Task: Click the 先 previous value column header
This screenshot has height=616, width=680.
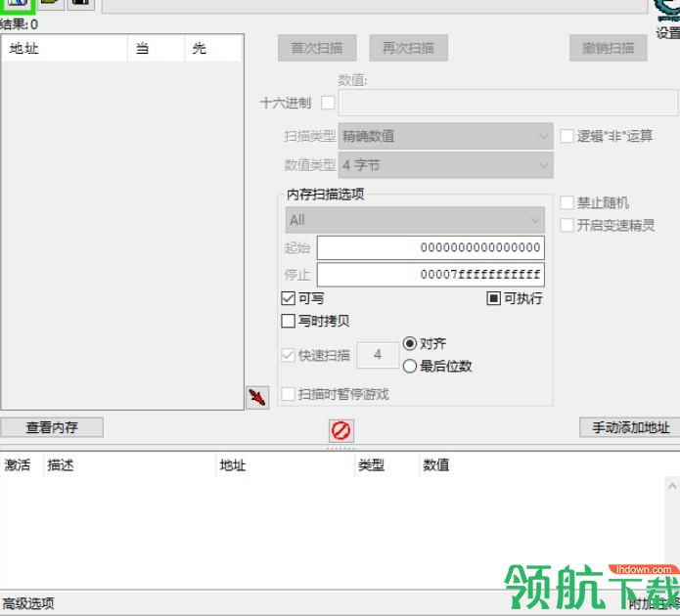Action: pos(213,48)
